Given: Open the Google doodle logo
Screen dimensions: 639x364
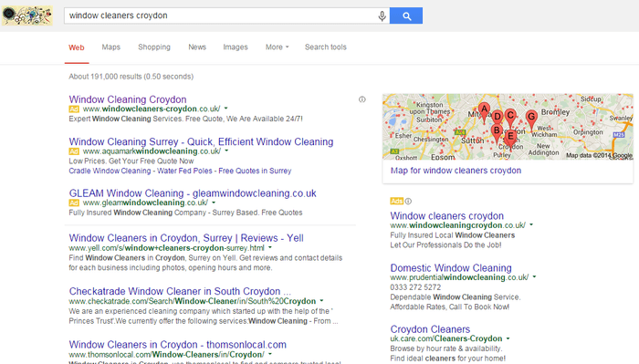Looking at the screenshot, I should [x=26, y=16].
